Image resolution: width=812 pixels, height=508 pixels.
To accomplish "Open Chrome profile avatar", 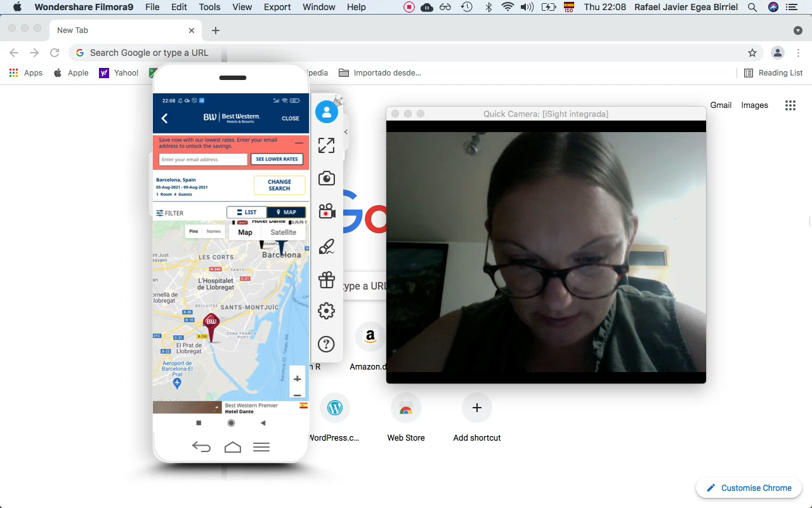I will pyautogui.click(x=777, y=53).
